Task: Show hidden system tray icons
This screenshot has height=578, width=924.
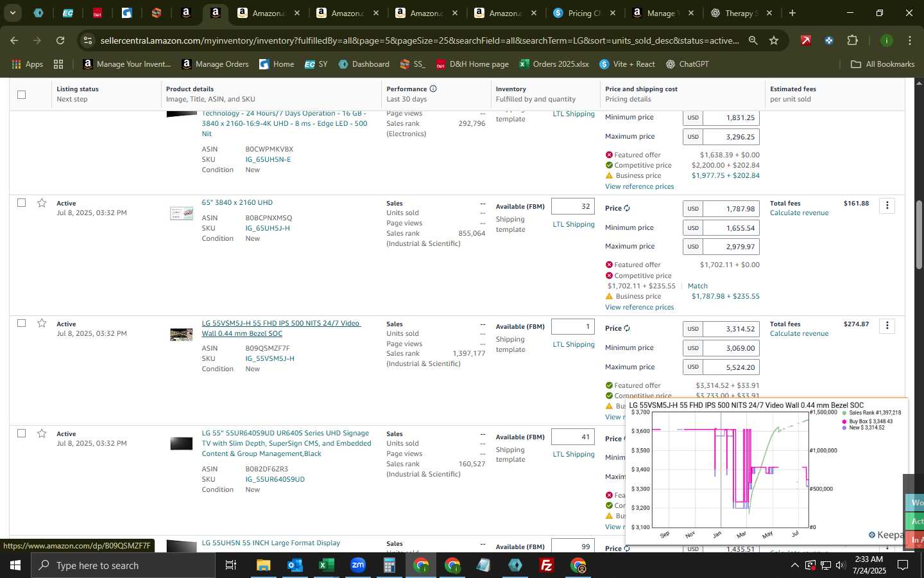Action: (x=794, y=565)
